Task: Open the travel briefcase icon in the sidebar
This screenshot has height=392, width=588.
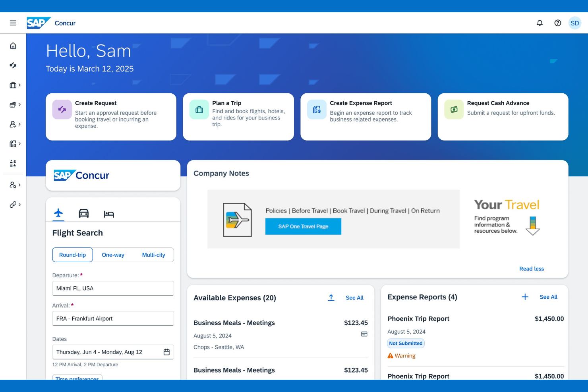Action: 13,85
